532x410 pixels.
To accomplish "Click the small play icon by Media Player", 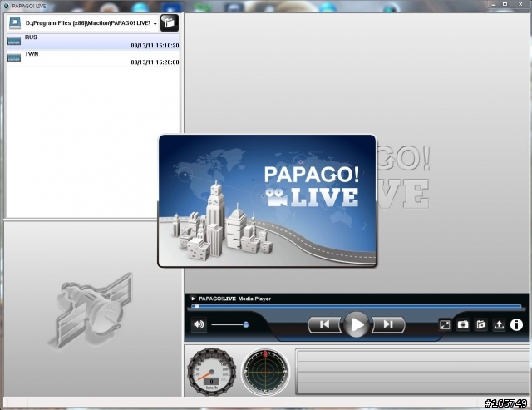I will click(x=193, y=299).
